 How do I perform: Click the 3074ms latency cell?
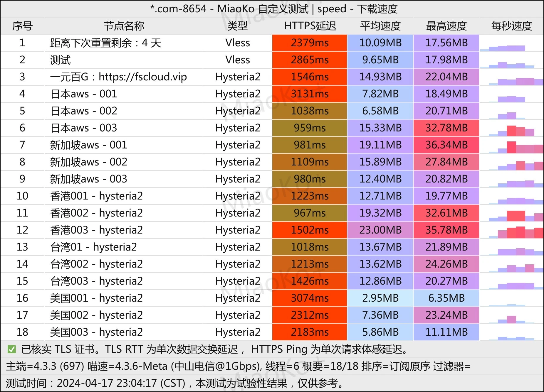coord(310,298)
